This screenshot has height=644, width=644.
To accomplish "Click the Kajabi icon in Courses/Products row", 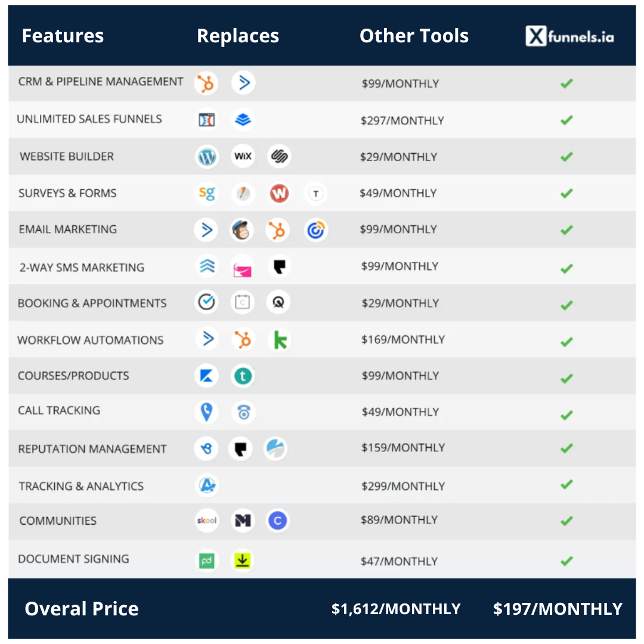I will click(x=207, y=376).
